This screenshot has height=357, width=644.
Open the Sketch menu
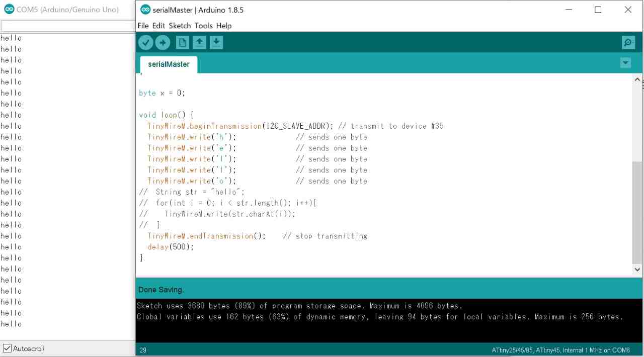(x=180, y=26)
